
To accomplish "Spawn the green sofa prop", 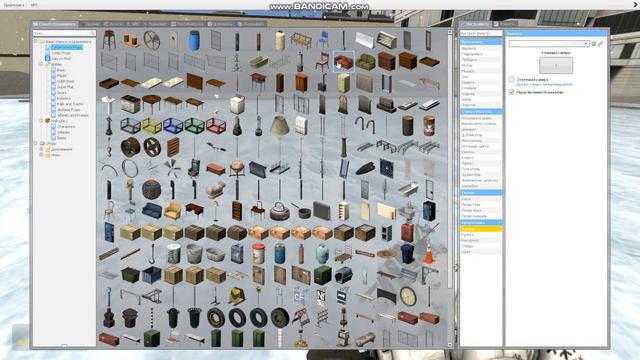I will coord(365,62).
